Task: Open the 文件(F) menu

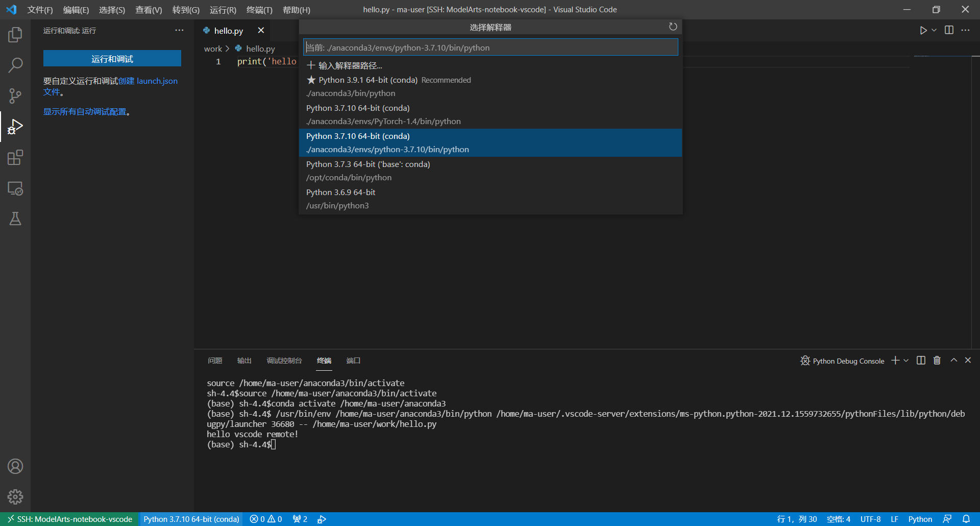Action: (40, 10)
